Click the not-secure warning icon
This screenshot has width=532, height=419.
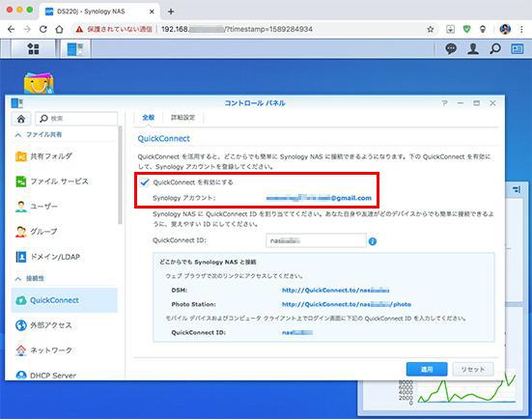(79, 29)
